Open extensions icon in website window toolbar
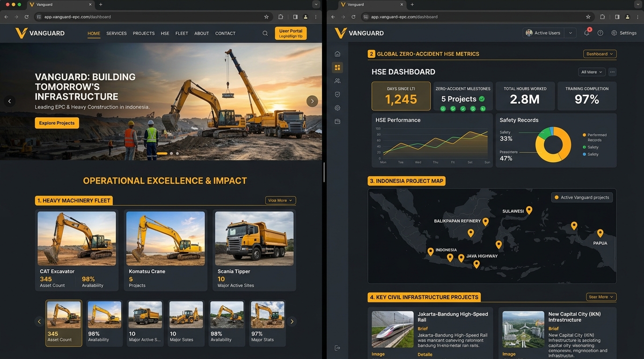The height and width of the screenshot is (359, 644). click(x=280, y=17)
